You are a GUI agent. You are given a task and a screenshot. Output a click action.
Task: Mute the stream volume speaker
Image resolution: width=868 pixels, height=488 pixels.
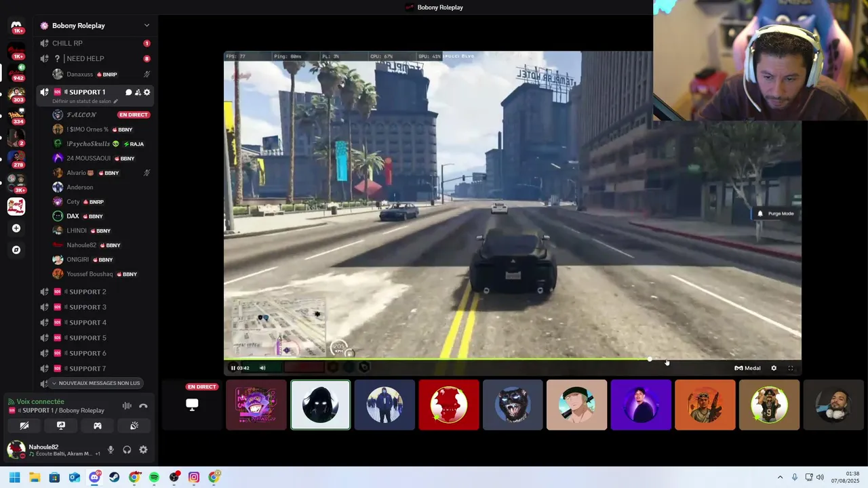coord(262,368)
